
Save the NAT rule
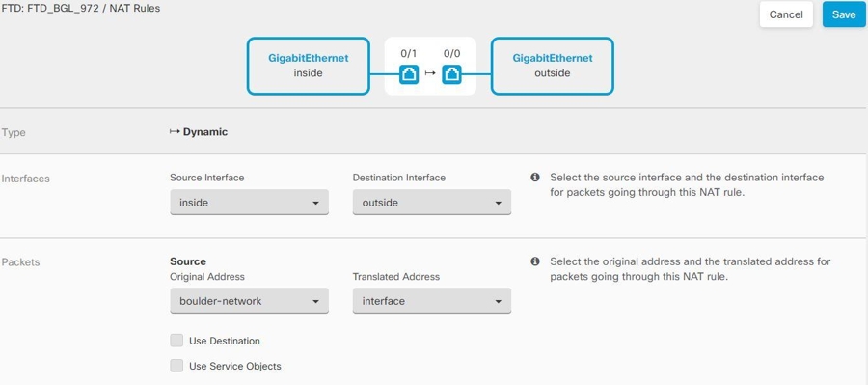click(844, 14)
